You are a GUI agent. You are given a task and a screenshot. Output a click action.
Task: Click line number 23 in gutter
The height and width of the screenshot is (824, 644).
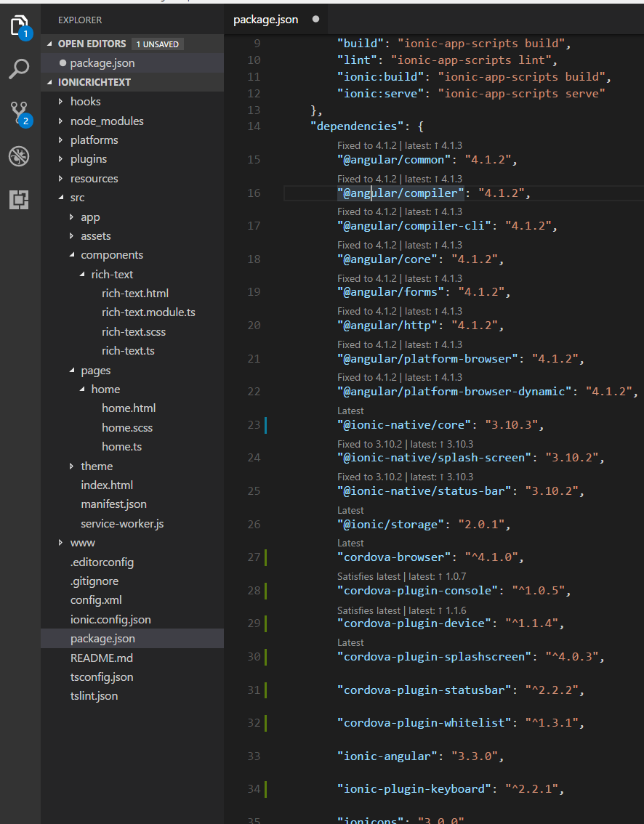pos(253,424)
